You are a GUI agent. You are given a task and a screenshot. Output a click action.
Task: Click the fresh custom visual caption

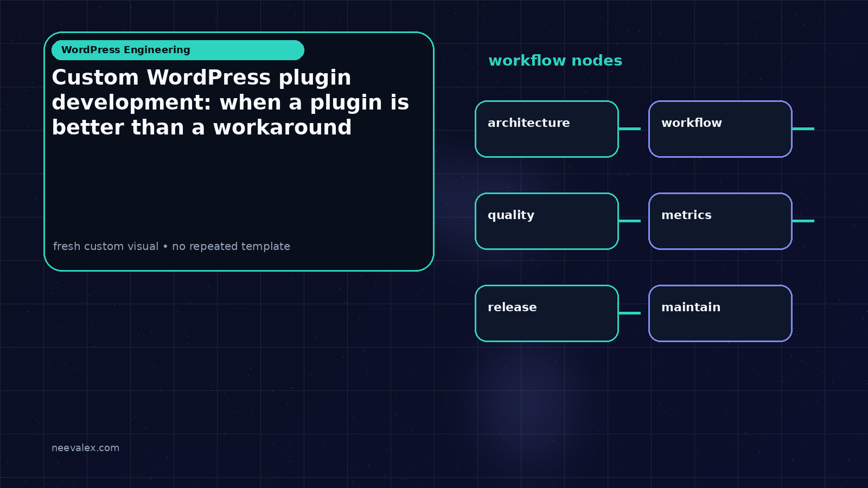171,246
